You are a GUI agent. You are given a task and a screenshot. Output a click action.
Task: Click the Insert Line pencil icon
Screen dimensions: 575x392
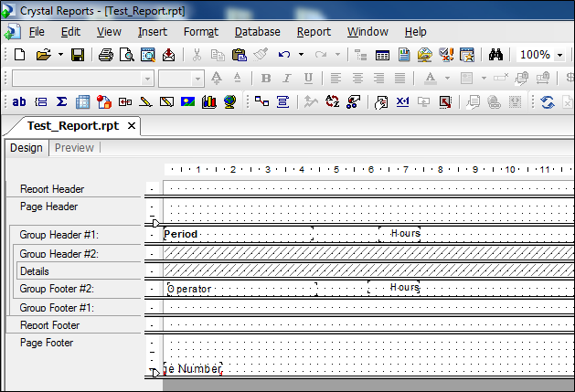[x=145, y=101]
